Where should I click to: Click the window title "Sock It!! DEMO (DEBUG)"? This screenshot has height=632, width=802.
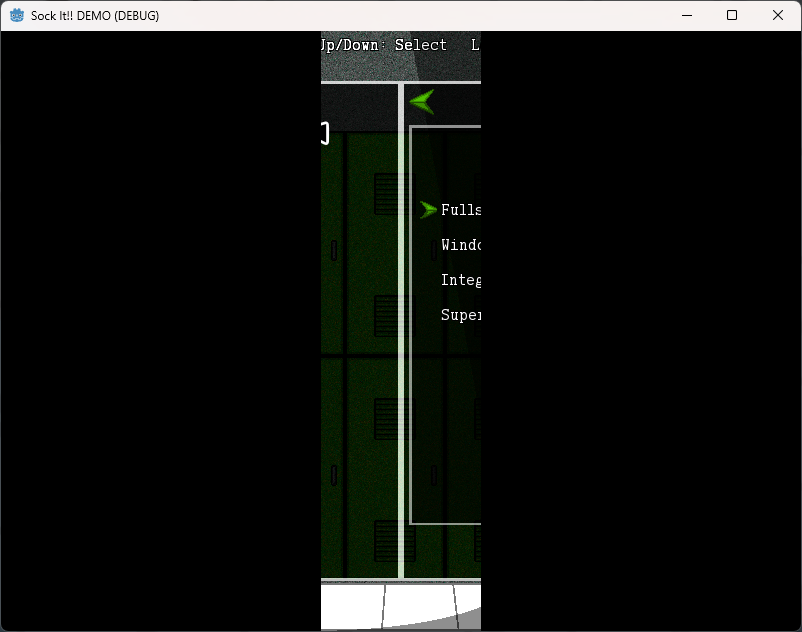95,16
